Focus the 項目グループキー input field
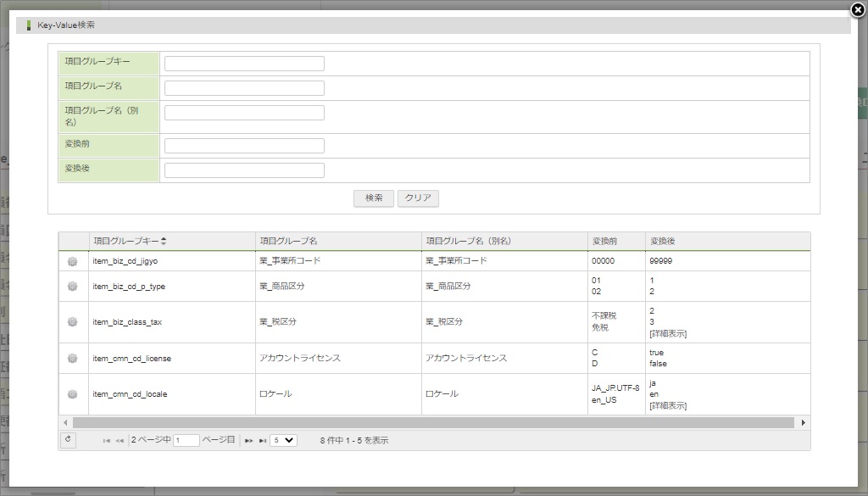The image size is (868, 496). [x=244, y=64]
